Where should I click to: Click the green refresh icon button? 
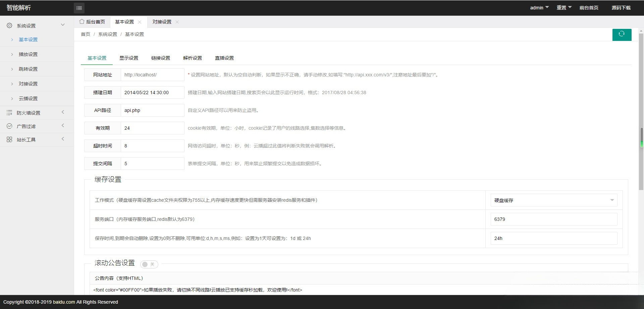[x=622, y=35]
